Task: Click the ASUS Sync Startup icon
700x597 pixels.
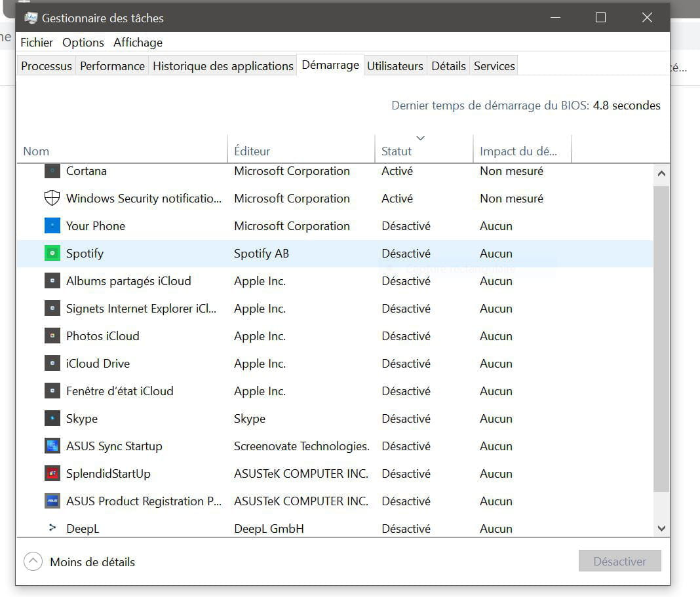Action: point(52,446)
